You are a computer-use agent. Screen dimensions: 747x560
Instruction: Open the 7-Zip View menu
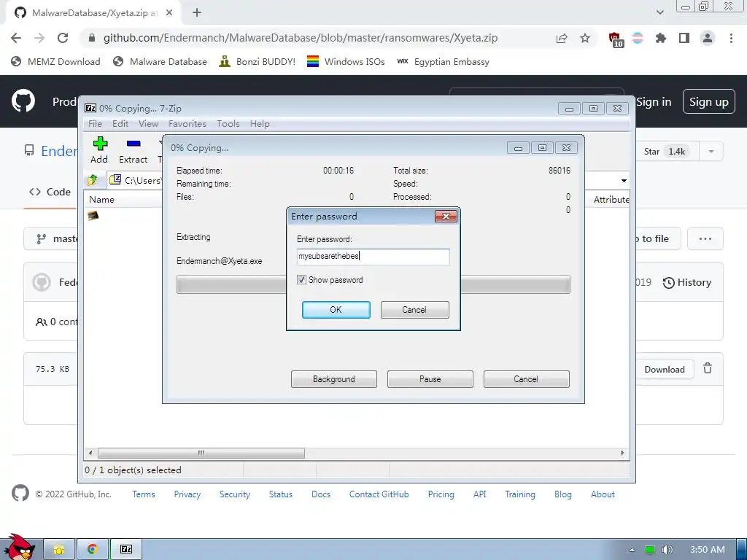pyautogui.click(x=148, y=124)
